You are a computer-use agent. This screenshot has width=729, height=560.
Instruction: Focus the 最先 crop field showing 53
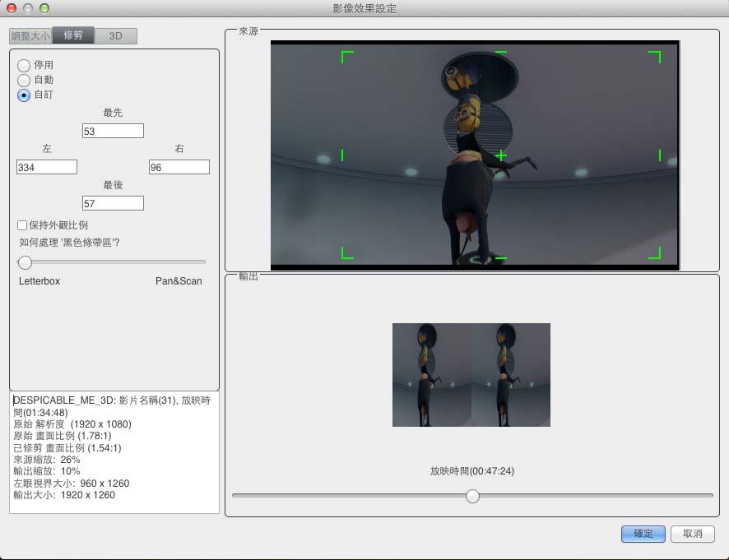pyautogui.click(x=113, y=131)
